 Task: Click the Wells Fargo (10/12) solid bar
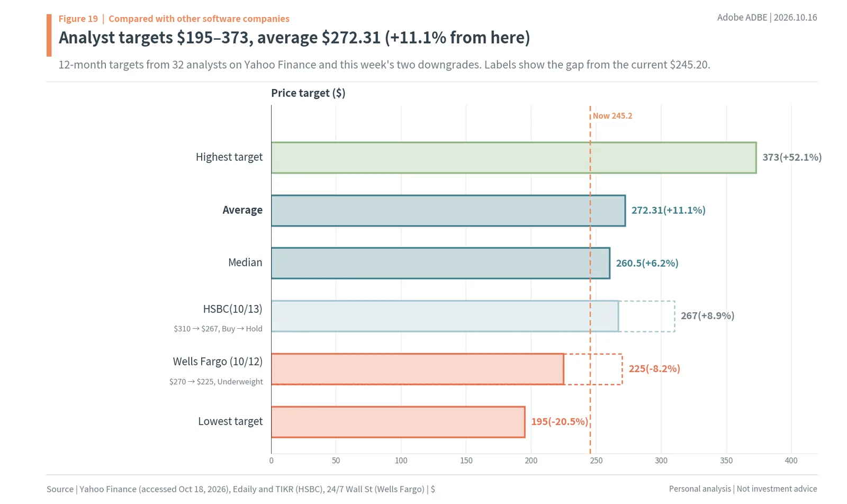[417, 369]
